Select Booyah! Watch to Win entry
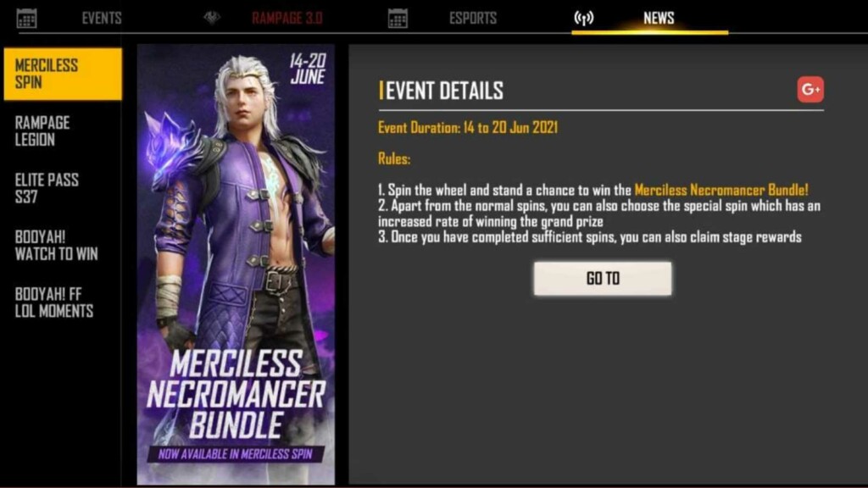Viewport: 868px width, 488px height. pyautogui.click(x=56, y=245)
